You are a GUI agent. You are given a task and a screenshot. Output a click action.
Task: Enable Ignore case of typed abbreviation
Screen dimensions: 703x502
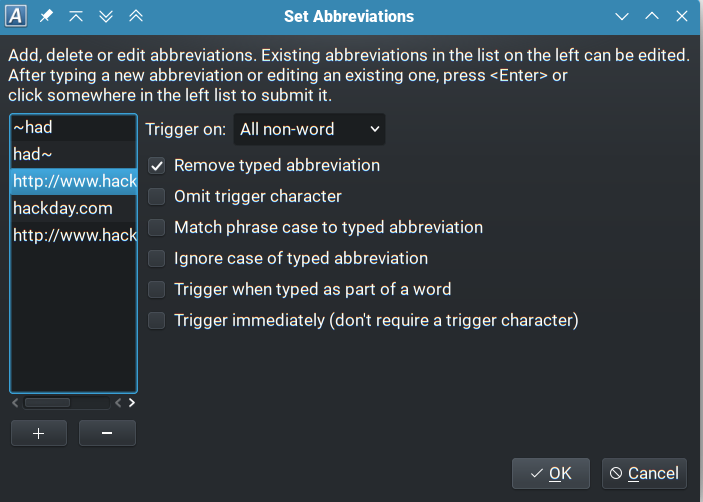point(157,259)
